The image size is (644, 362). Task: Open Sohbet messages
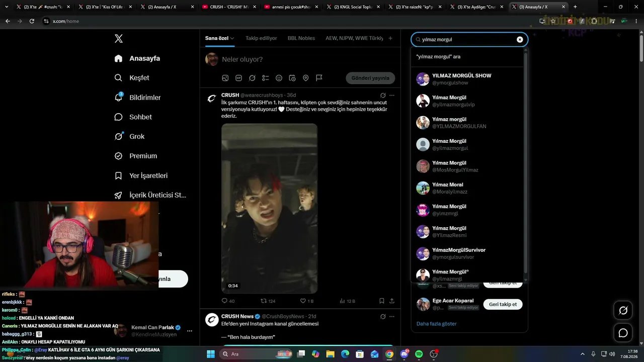[x=133, y=117]
